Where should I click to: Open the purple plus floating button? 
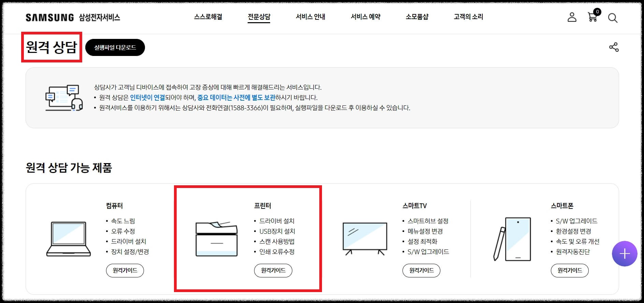pyautogui.click(x=625, y=254)
